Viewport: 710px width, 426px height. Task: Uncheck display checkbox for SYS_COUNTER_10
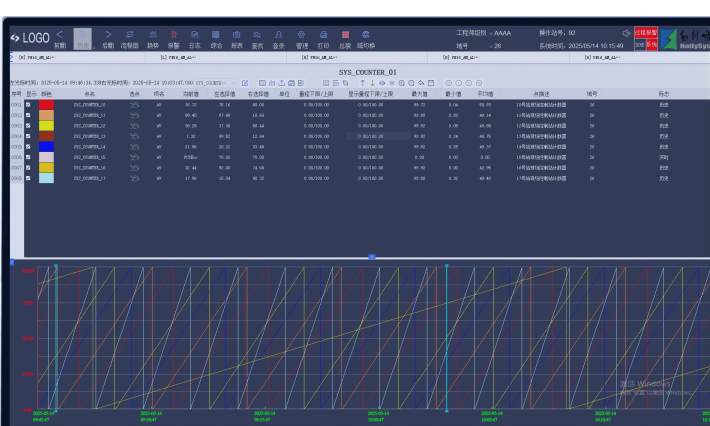[29, 104]
